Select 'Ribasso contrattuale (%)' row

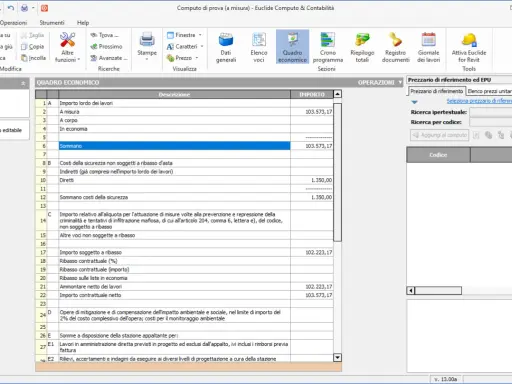(x=184, y=261)
